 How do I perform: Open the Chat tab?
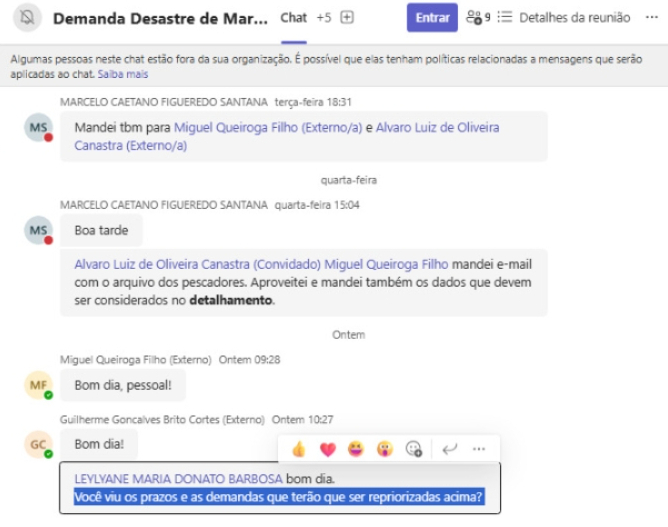pyautogui.click(x=294, y=17)
